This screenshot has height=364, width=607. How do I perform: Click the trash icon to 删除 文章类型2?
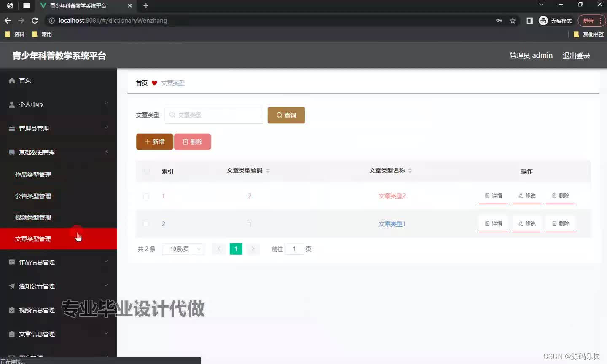tap(553, 195)
